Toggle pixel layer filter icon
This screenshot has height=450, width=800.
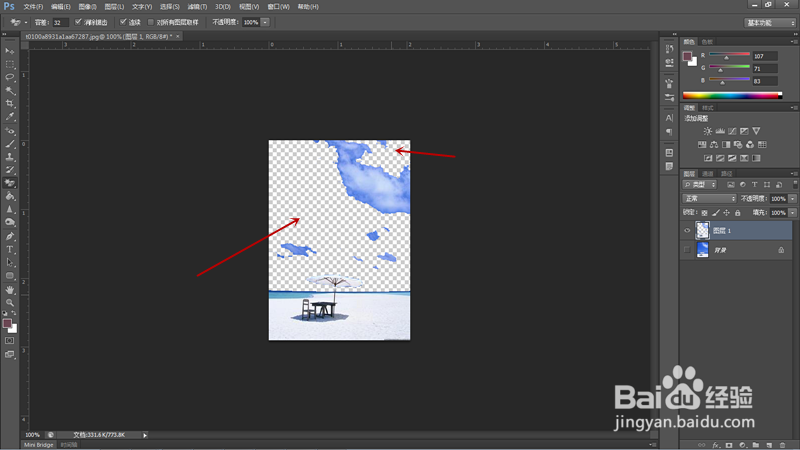pyautogui.click(x=731, y=185)
